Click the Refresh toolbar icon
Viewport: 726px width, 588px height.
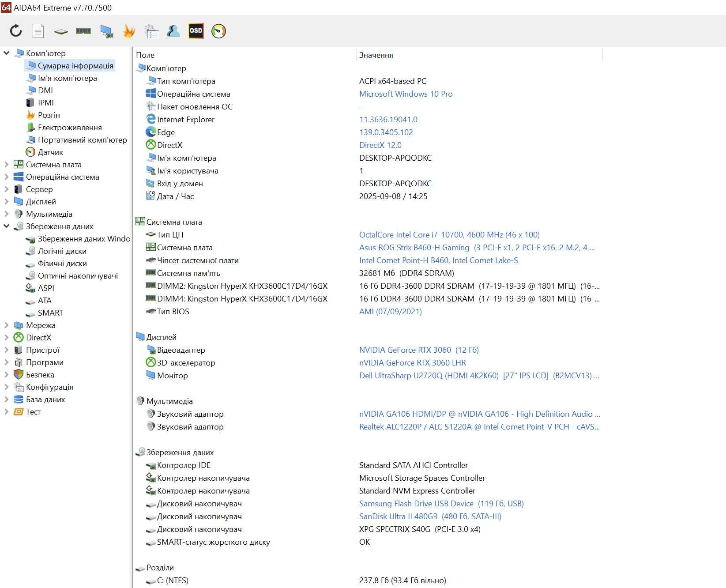tap(16, 31)
